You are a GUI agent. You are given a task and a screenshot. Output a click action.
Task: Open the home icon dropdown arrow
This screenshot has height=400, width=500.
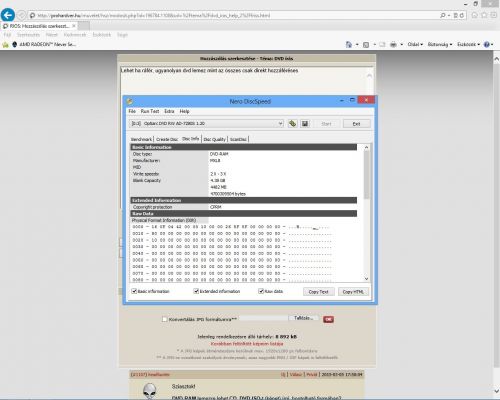coord(357,44)
